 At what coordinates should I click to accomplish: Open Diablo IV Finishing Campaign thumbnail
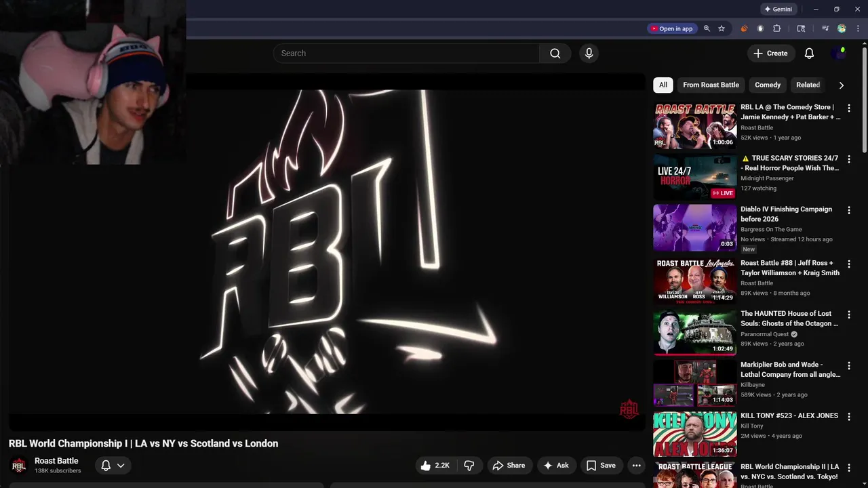coord(694,227)
